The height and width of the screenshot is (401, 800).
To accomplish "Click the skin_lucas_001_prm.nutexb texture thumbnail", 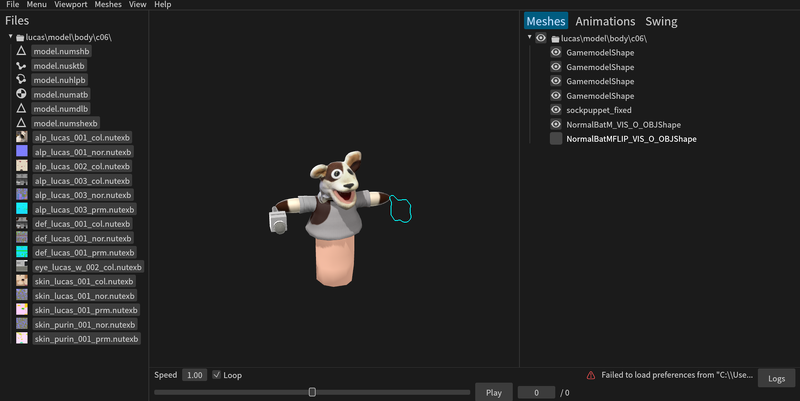I will pos(21,309).
